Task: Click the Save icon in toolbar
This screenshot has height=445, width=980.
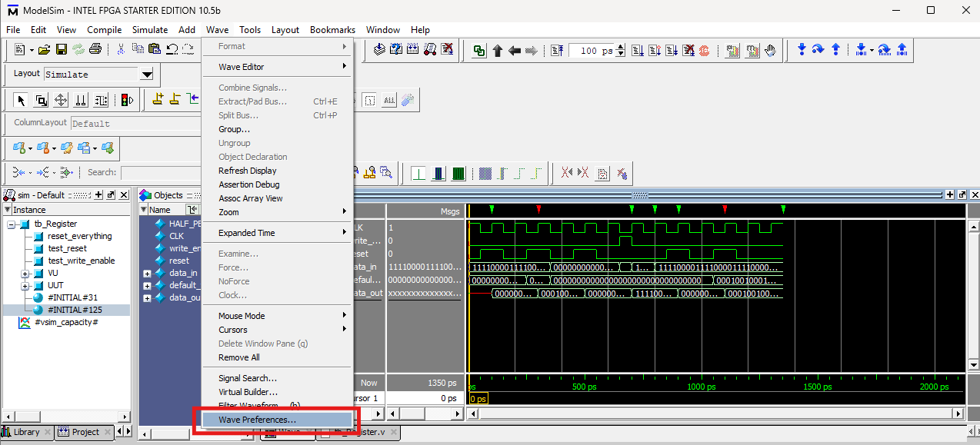Action: pyautogui.click(x=61, y=50)
